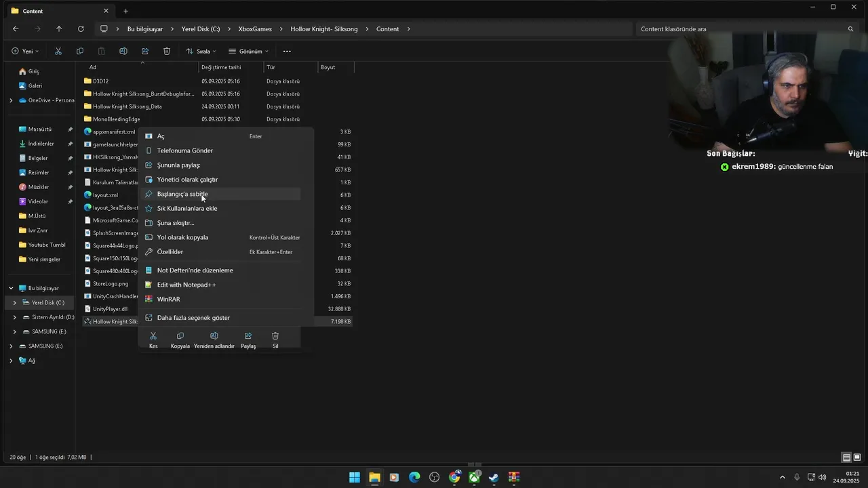The height and width of the screenshot is (488, 868).
Task: Open Microsoft Edge from taskbar
Action: 414,477
